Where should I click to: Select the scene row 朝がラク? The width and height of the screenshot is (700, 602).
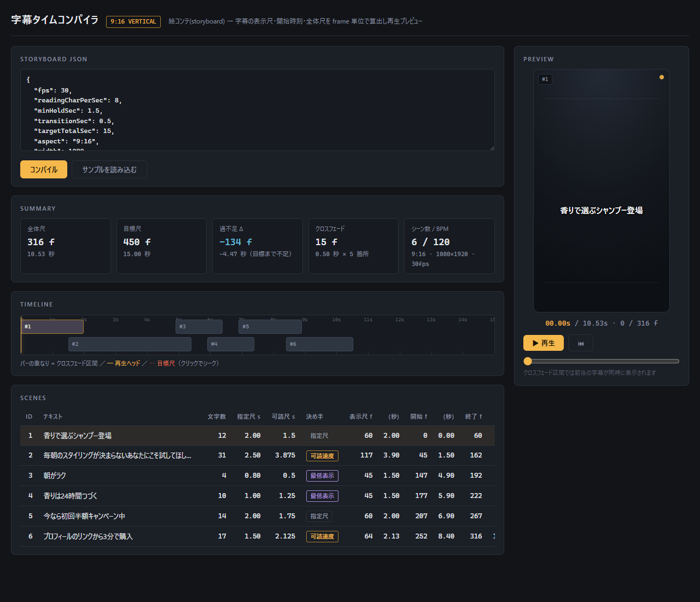(x=258, y=476)
